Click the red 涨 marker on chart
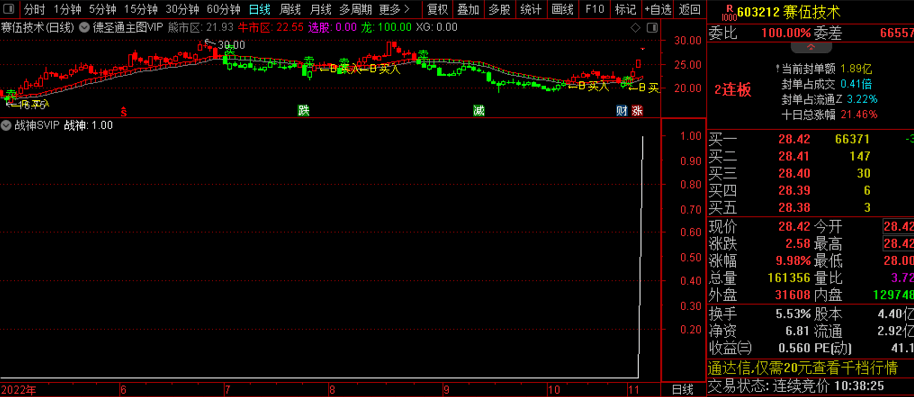Screen dimensions: 914x397 tap(637, 111)
